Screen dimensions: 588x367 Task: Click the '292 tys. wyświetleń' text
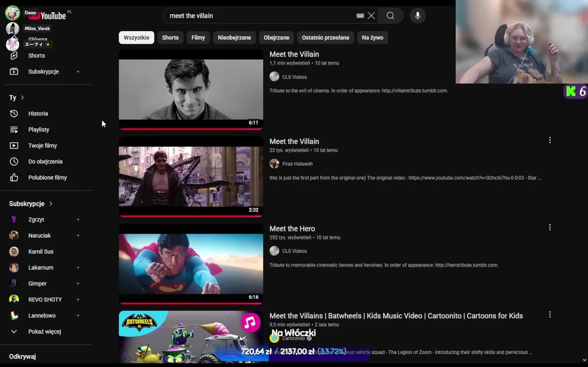point(290,238)
